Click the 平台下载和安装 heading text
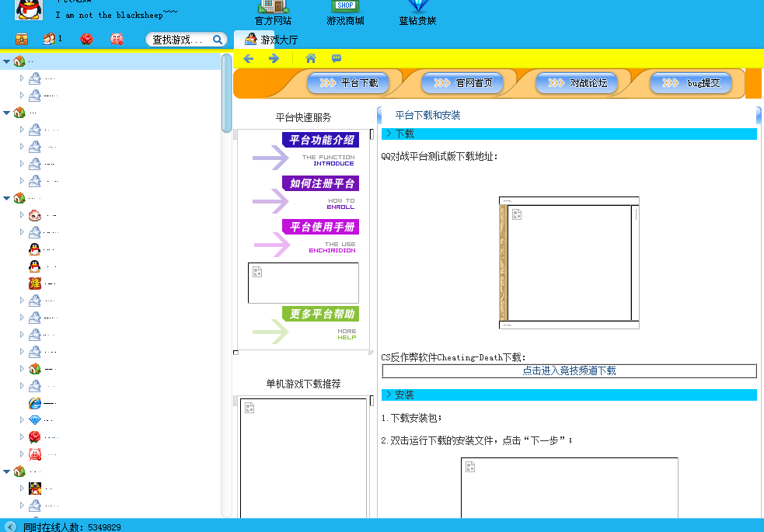The width and height of the screenshot is (764, 532). [427, 116]
